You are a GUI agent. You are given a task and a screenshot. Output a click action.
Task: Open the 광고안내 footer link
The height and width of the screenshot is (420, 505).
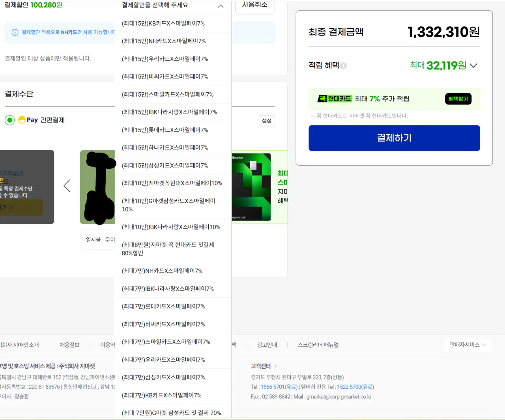coord(267,345)
